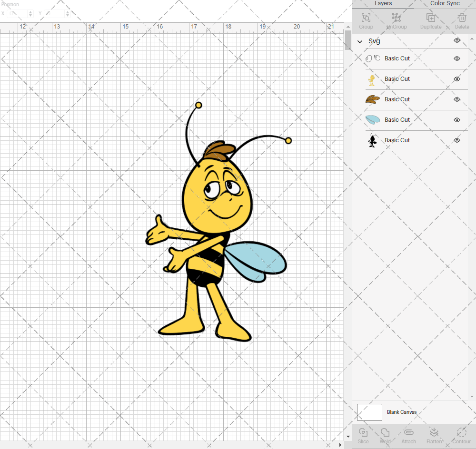
Task: Toggle visibility of yellow body layer
Action: point(457,79)
